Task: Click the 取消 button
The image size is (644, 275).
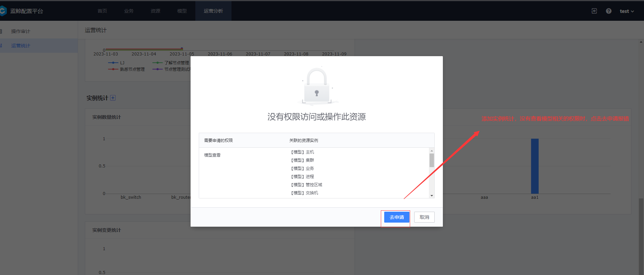Action: pos(424,217)
